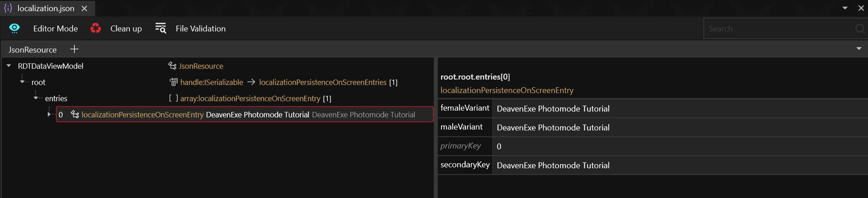Click the red Clean up icon
The image size is (868, 198).
(96, 28)
